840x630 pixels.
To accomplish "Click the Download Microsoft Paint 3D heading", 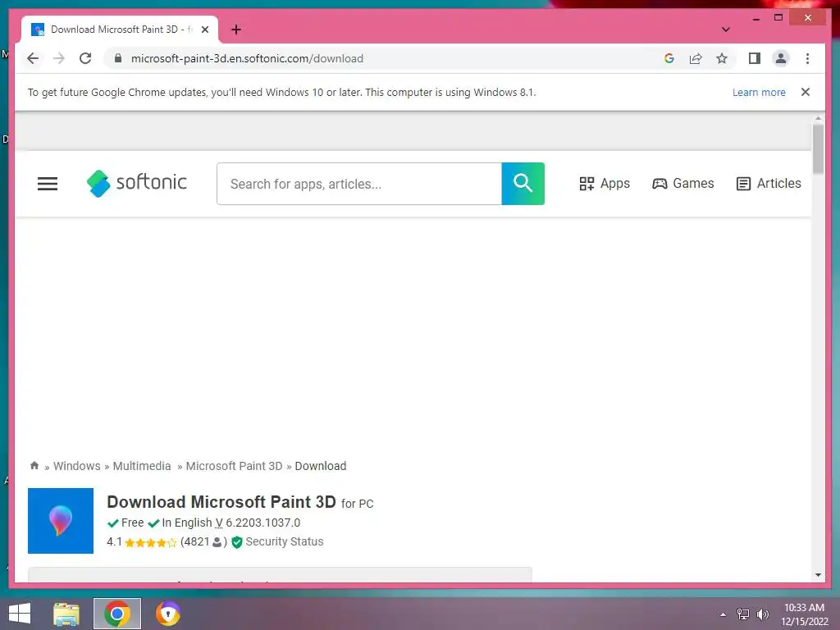I will pyautogui.click(x=221, y=502).
